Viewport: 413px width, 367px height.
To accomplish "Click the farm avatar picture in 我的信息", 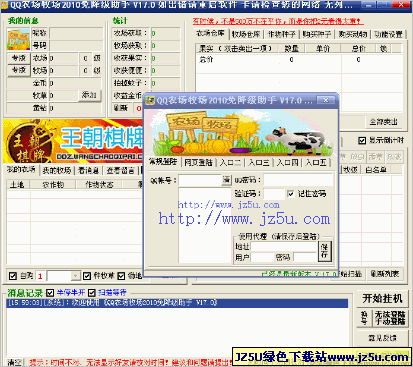I will (x=18, y=39).
